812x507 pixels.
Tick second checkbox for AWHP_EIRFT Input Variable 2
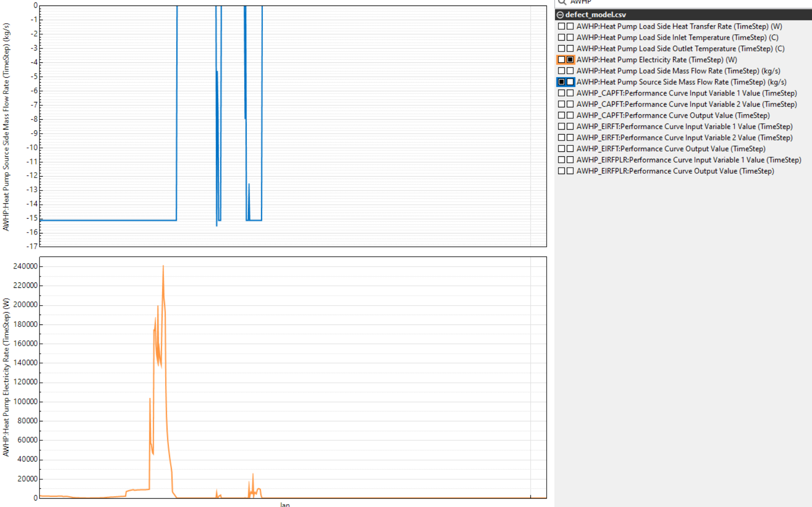pos(570,138)
